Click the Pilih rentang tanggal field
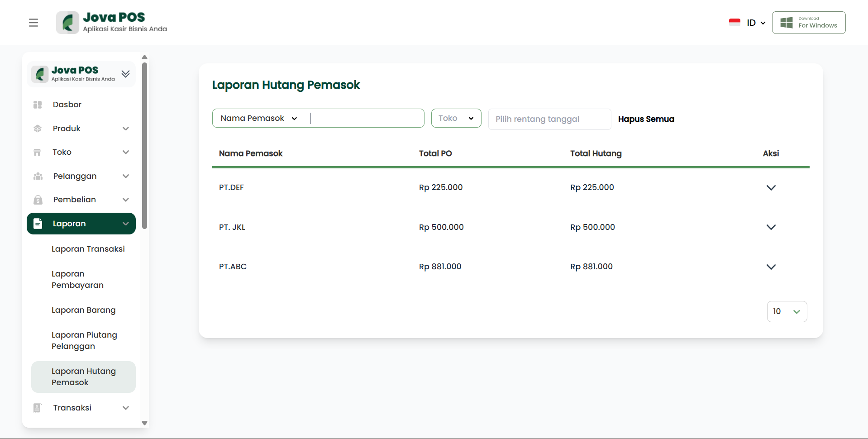This screenshot has width=868, height=439. [549, 119]
